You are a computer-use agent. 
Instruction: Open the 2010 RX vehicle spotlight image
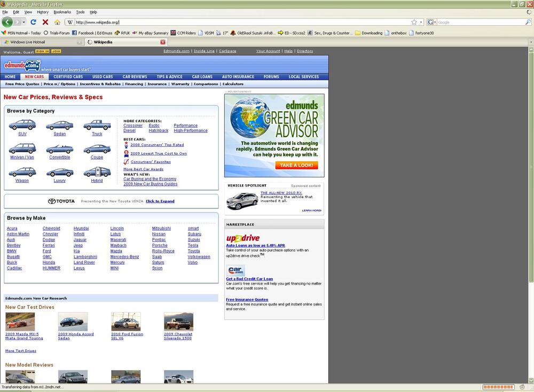click(x=242, y=201)
